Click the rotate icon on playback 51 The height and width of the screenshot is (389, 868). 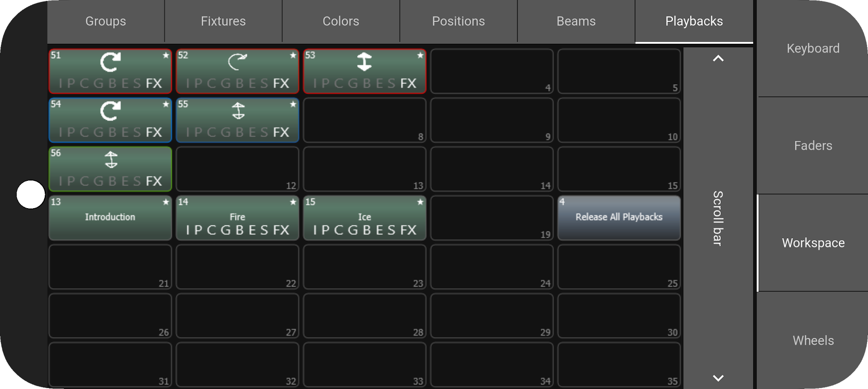pos(110,62)
